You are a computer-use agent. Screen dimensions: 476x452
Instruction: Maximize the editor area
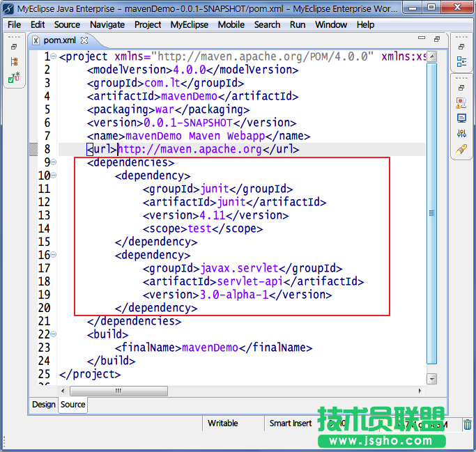[437, 39]
